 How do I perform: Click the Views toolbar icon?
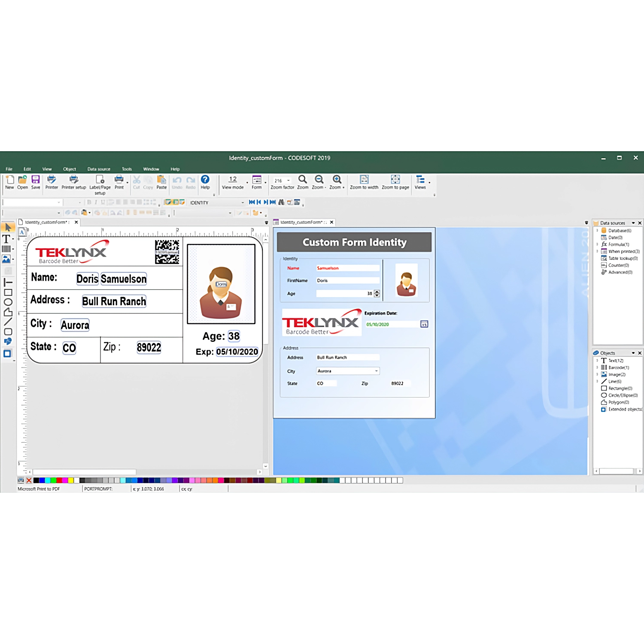coord(420,179)
